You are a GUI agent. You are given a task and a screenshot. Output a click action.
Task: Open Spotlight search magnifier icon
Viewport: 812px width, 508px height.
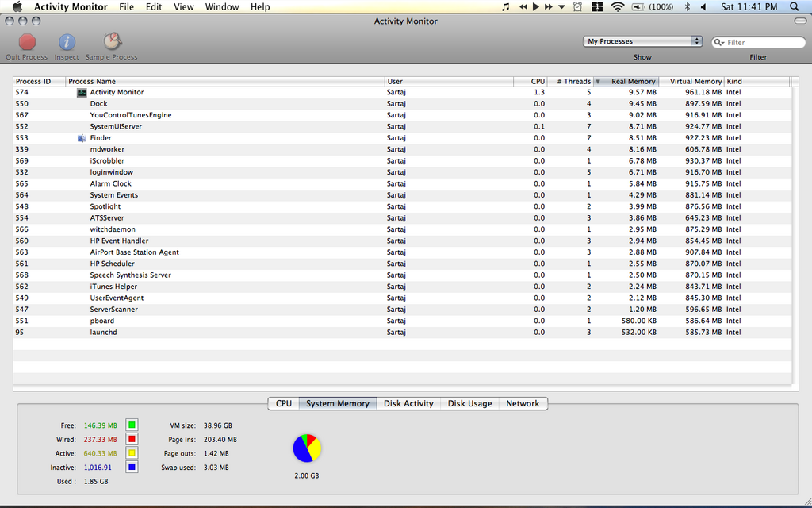795,6
